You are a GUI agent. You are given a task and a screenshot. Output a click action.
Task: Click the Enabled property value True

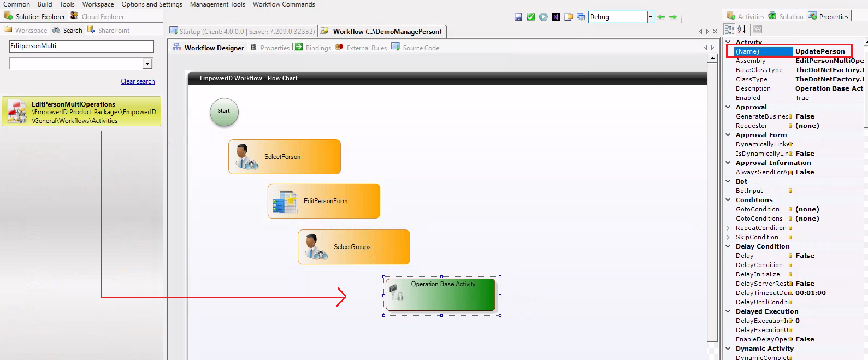click(802, 98)
